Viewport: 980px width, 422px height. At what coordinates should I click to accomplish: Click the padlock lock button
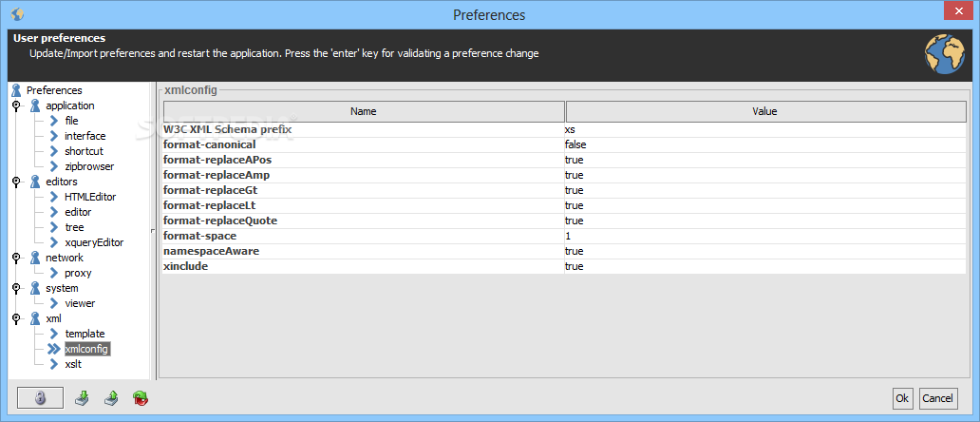point(40,397)
